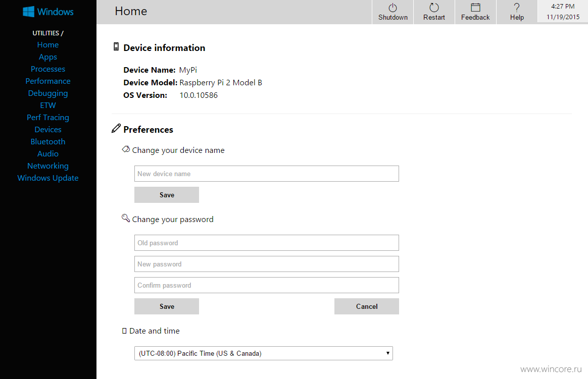The image size is (588, 379).
Task: Click the New password field
Action: 267,264
